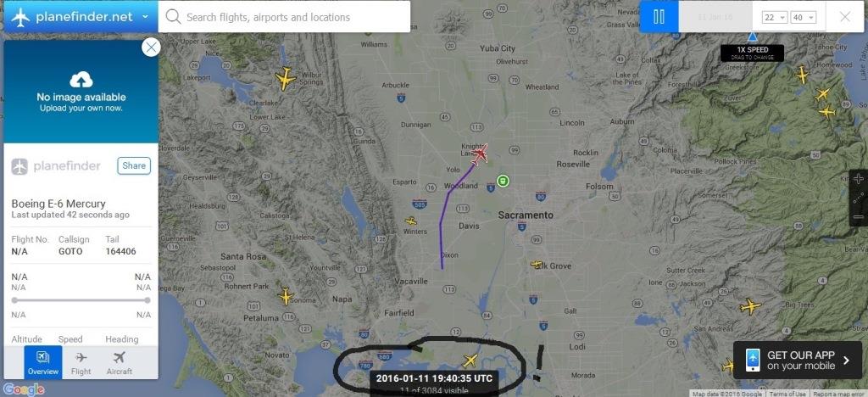Select the yellow plane near Wilbur Springs
The image size is (868, 397).
(286, 79)
